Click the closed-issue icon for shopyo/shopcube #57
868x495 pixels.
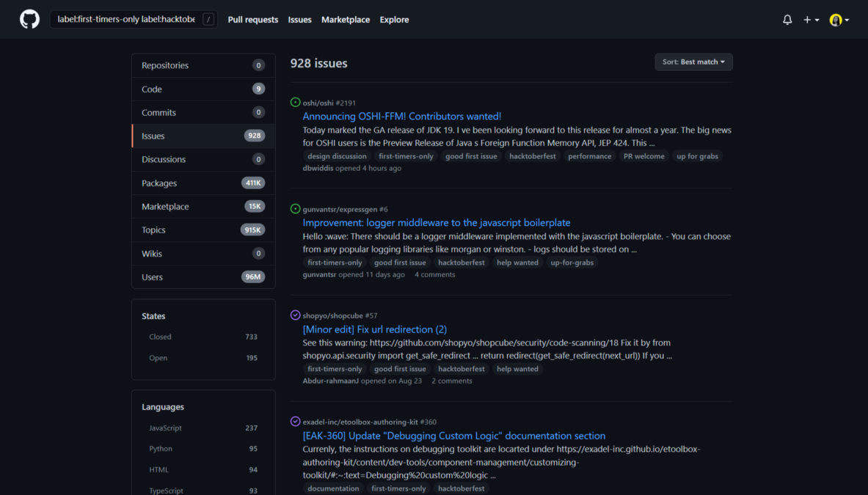pyautogui.click(x=295, y=315)
